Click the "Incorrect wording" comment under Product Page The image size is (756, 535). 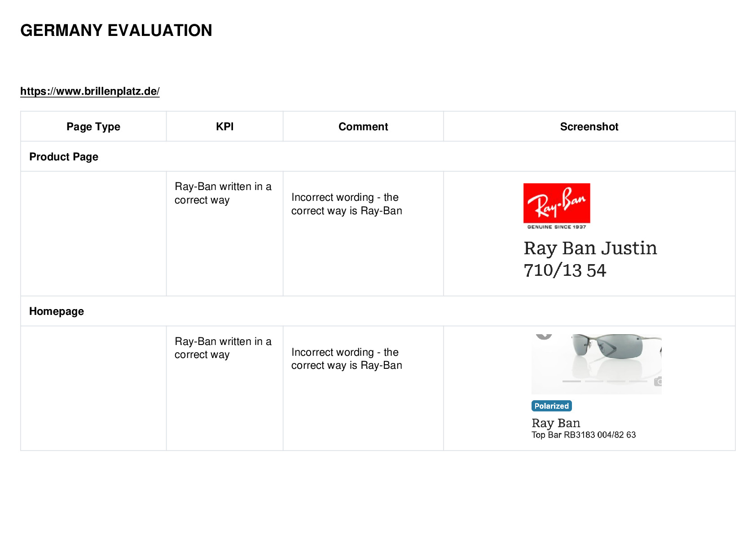point(347,204)
